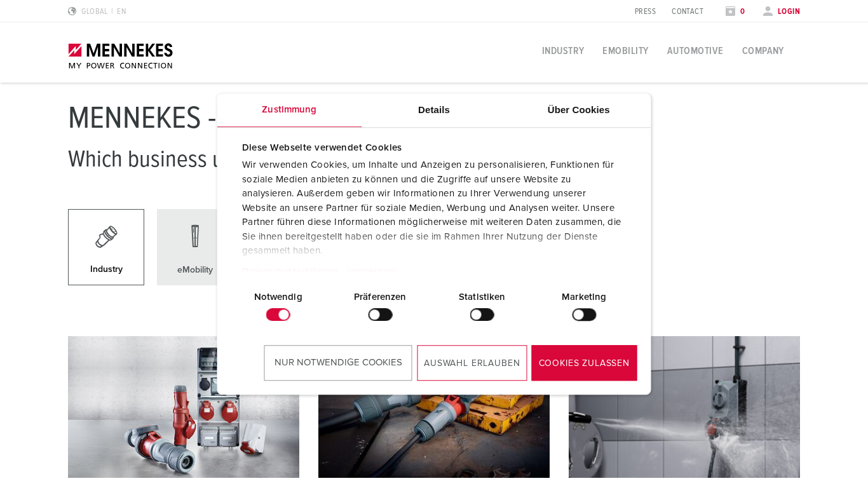Expand the Company navigation menu

pos(763,51)
